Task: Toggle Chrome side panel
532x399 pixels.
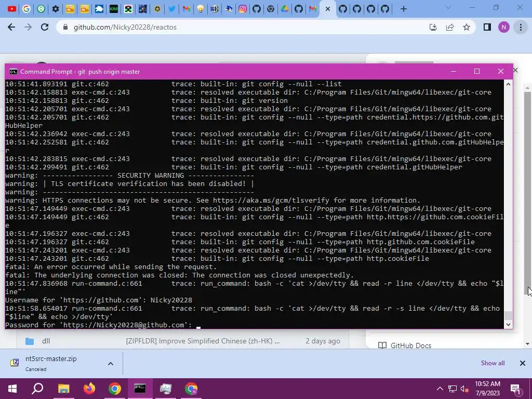Action: (x=487, y=27)
